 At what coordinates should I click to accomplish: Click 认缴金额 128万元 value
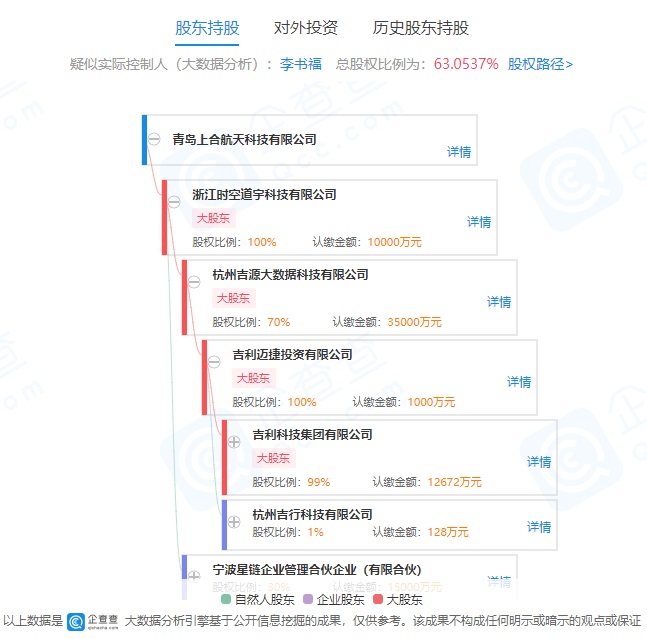click(x=448, y=532)
